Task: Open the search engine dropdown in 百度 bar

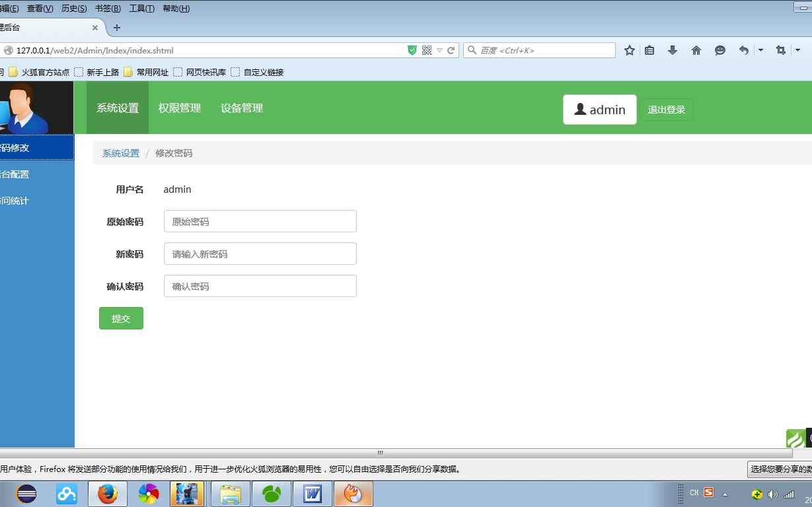Action: (471, 50)
